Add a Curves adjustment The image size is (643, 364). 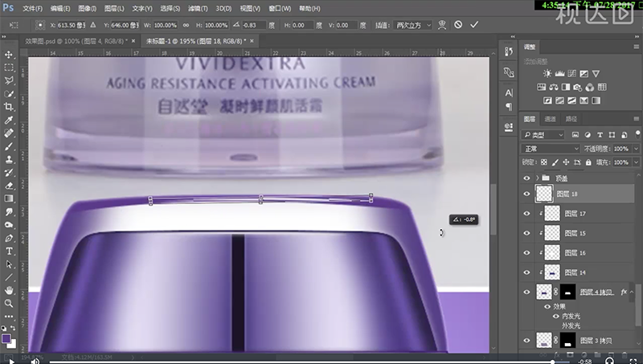click(x=571, y=74)
